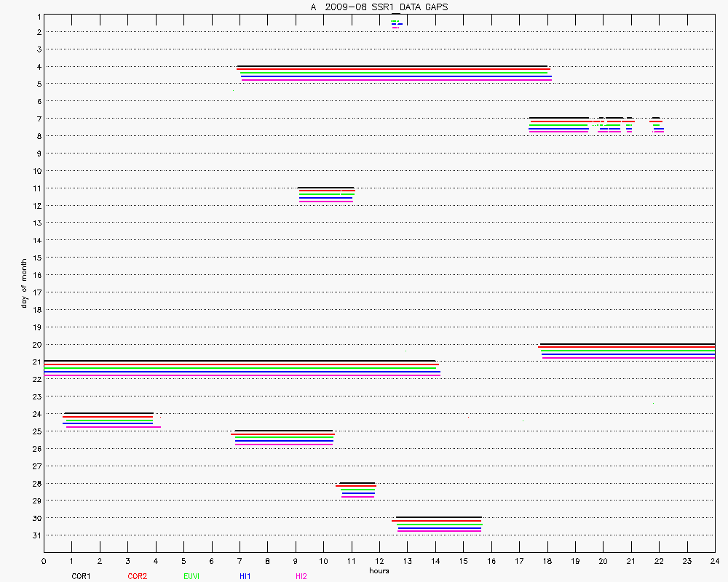Select the black COR1 legend label
Image resolution: width=728 pixels, height=582 pixels.
coord(81,576)
